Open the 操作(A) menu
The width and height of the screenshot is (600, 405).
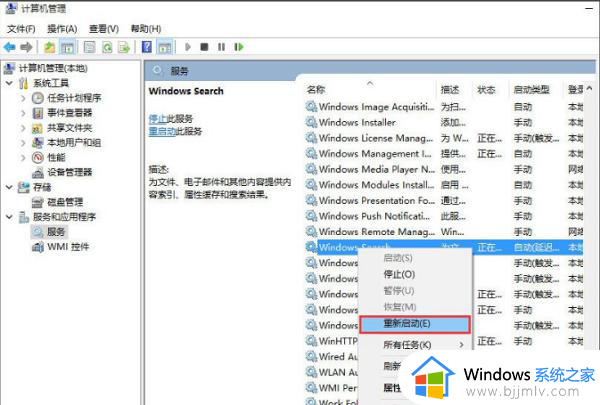click(62, 29)
